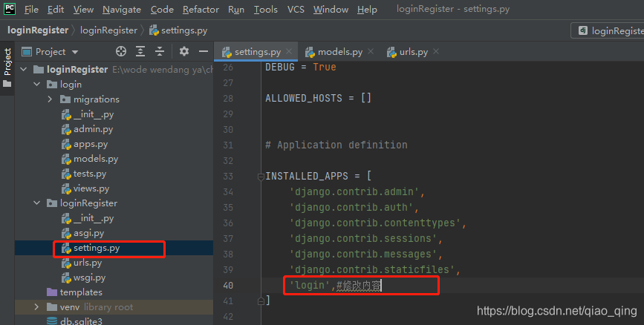
Task: Open the loginRegister run configuration dropdown
Action: tap(608, 30)
